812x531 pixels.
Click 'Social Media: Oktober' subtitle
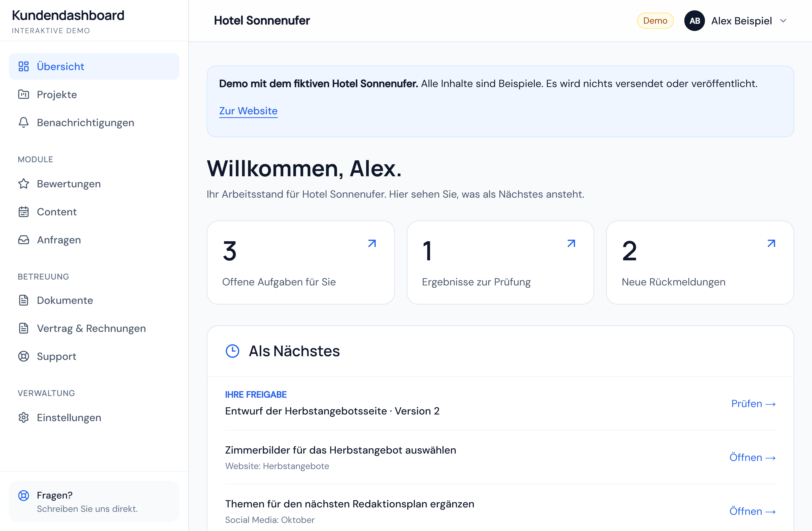(270, 520)
